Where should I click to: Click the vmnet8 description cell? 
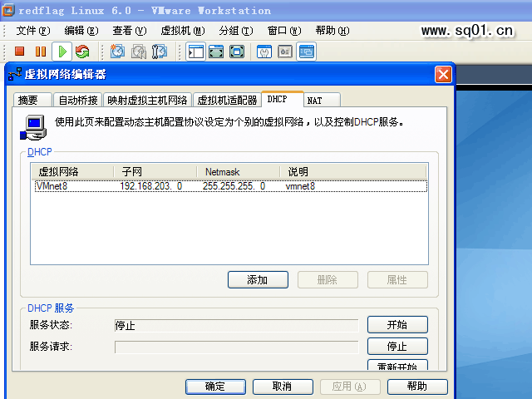300,186
